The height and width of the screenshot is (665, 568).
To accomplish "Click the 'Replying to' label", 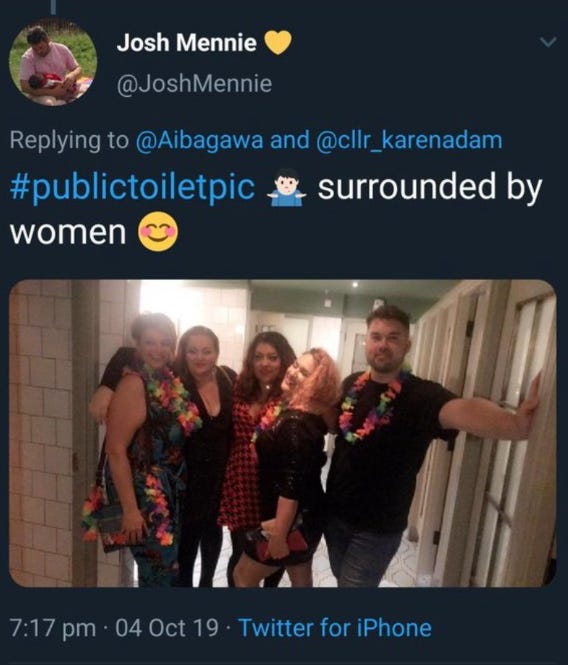I will coord(69,140).
